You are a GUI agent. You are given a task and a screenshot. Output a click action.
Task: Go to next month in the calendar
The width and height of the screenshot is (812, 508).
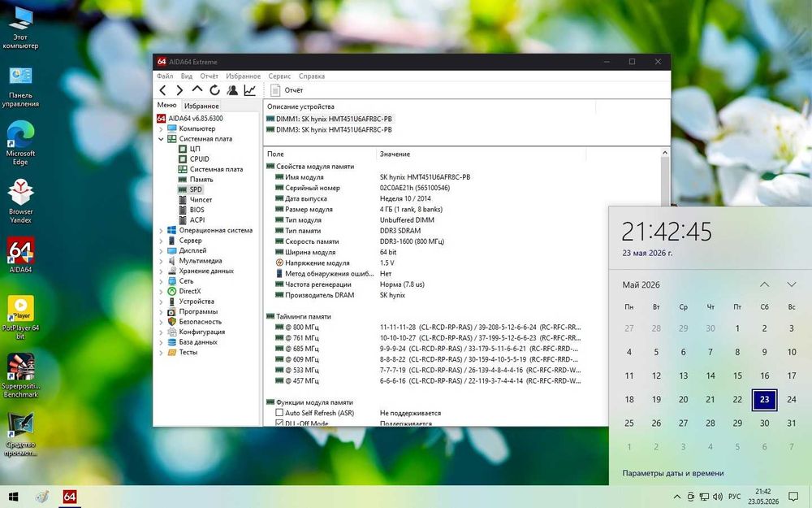point(791,284)
